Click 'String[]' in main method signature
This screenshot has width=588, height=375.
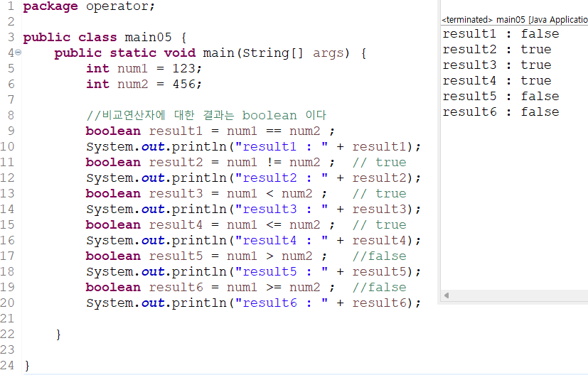point(272,53)
